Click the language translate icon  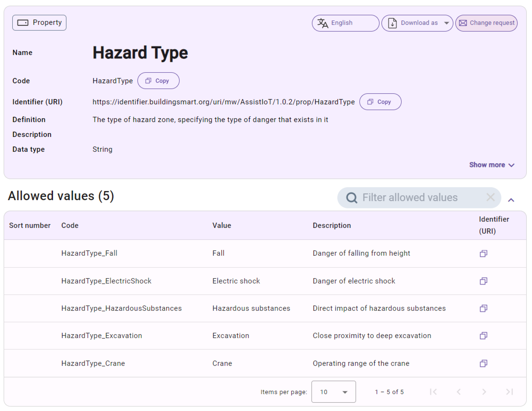click(322, 23)
